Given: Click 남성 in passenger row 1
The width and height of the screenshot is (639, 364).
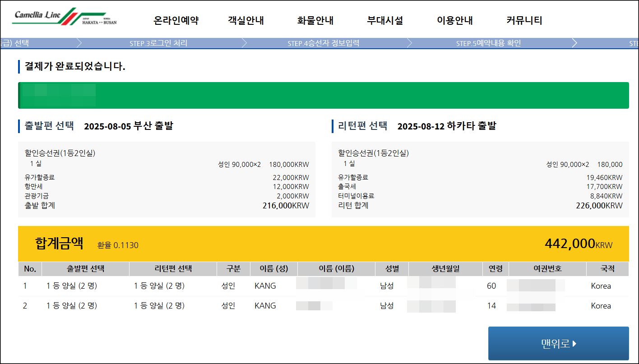Looking at the screenshot, I should point(387,286).
